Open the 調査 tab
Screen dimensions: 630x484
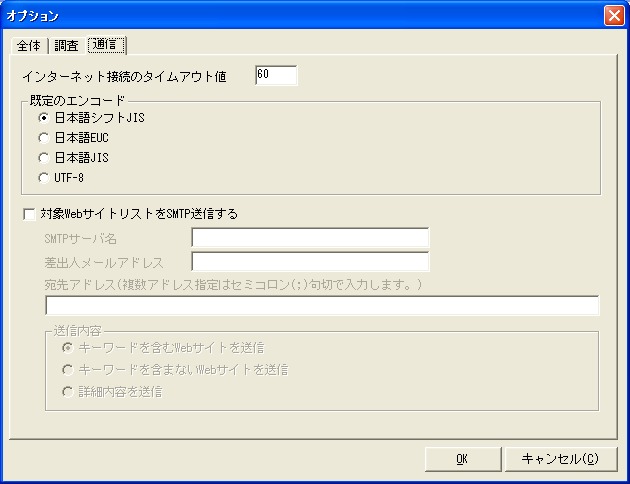pyautogui.click(x=65, y=46)
